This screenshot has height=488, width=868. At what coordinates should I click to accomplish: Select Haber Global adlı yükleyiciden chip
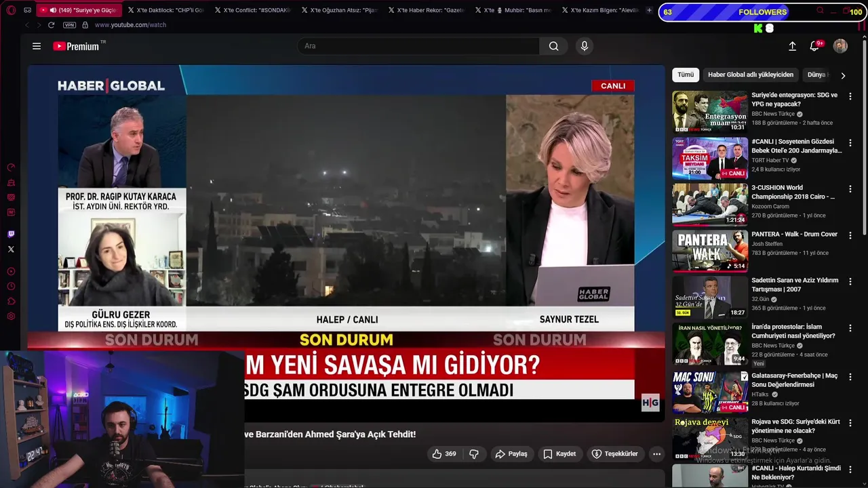[x=751, y=75]
